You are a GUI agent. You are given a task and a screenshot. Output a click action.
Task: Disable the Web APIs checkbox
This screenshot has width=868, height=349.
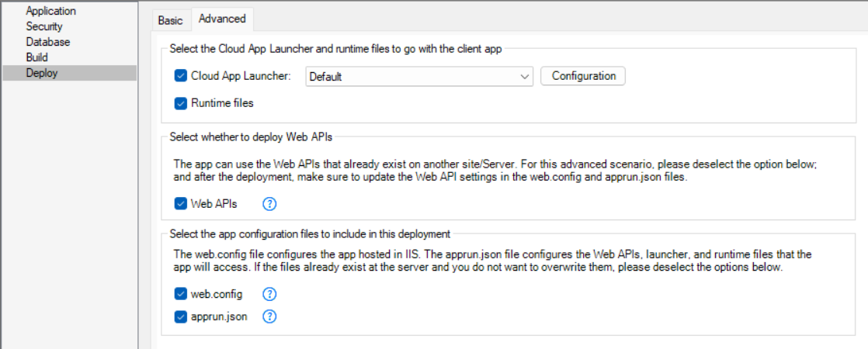(x=181, y=205)
